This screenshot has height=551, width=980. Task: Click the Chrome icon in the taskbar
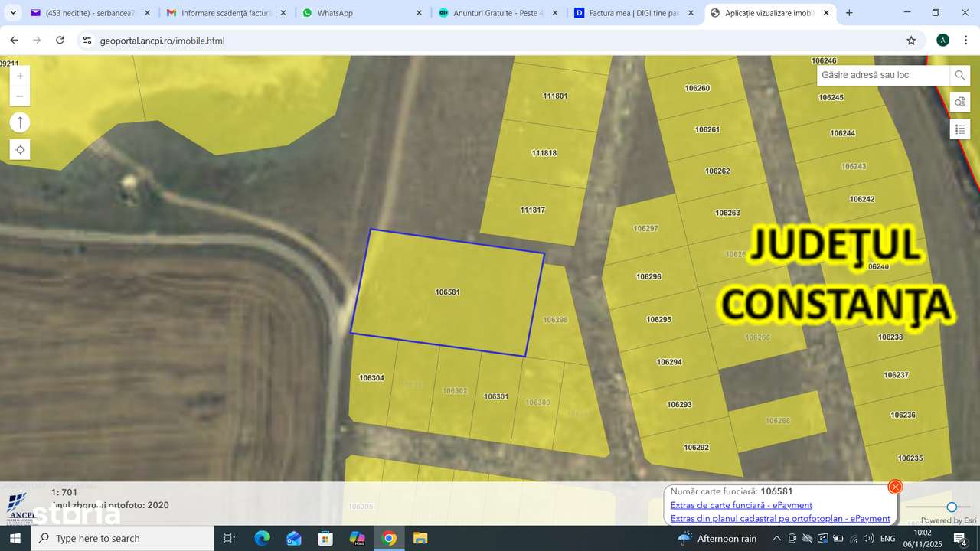(389, 538)
